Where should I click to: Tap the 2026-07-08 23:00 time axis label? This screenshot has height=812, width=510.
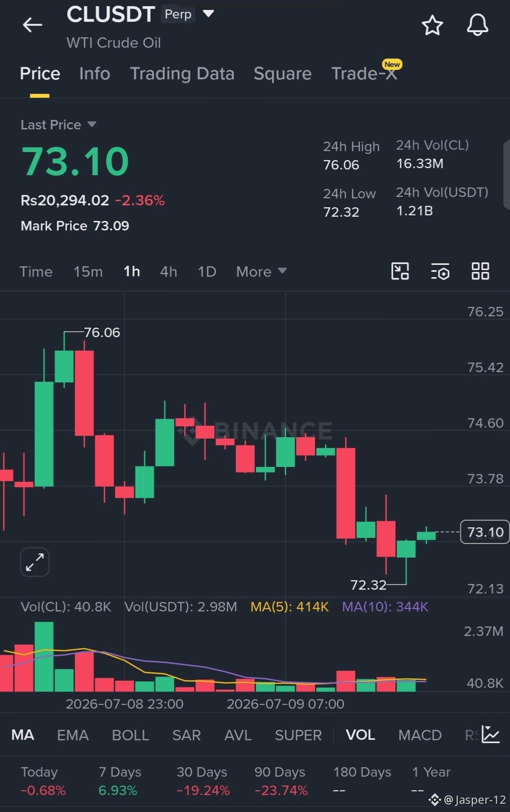[124, 704]
